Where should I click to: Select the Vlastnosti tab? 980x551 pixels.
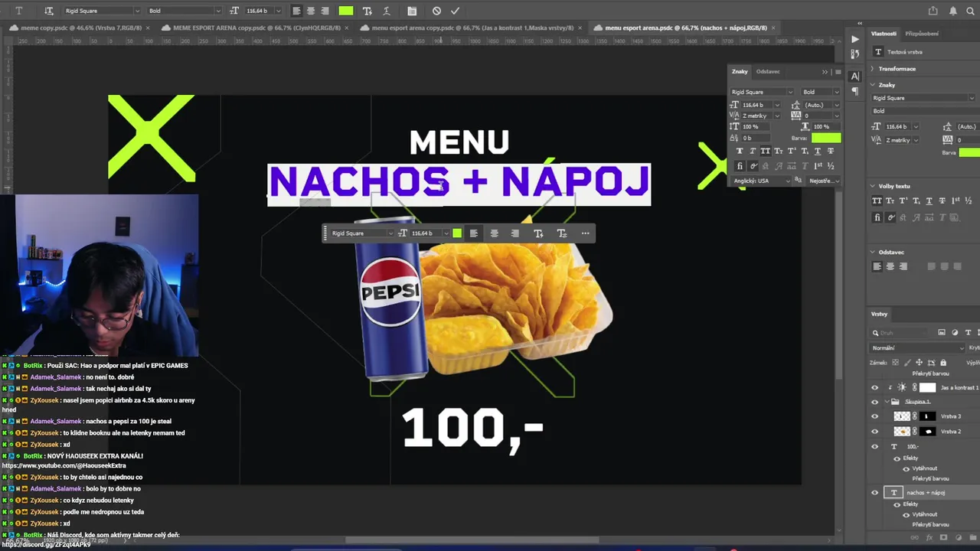pyautogui.click(x=884, y=34)
